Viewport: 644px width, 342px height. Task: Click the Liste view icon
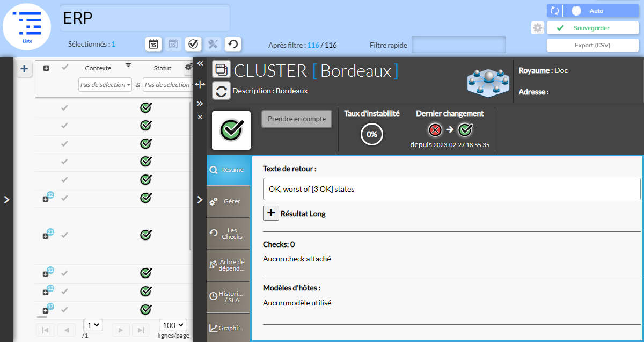[27, 27]
